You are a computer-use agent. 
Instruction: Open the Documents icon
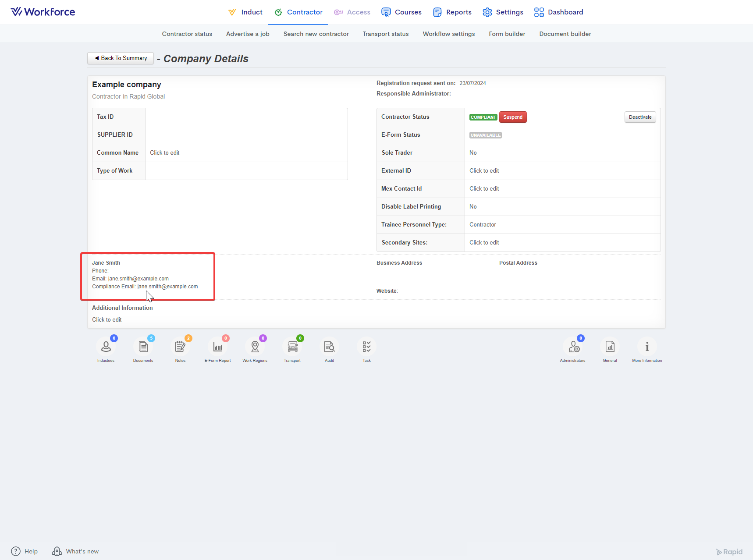143,347
